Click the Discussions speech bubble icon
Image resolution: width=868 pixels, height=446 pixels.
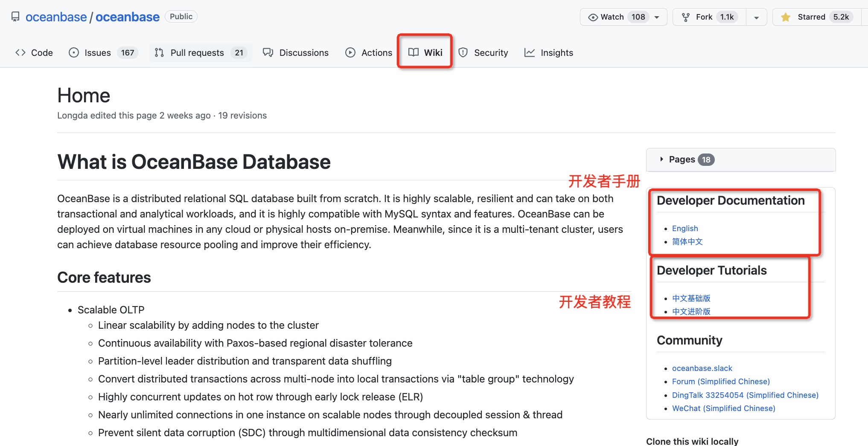coord(268,52)
